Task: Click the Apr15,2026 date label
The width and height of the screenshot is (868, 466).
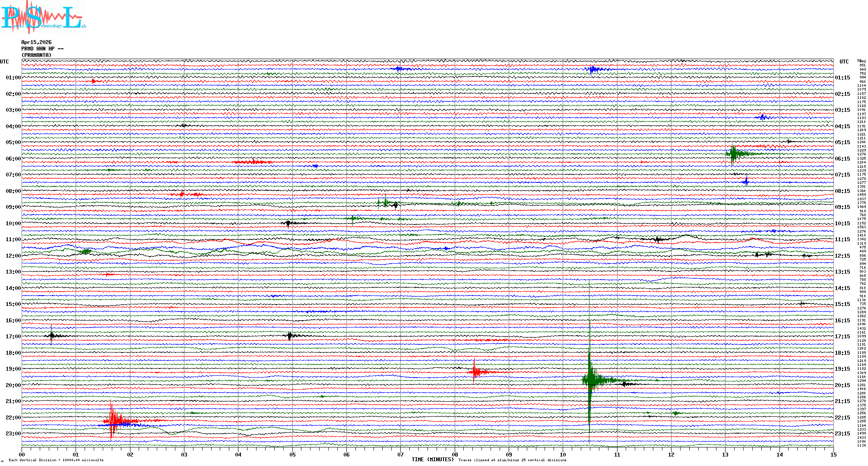Action: point(36,42)
